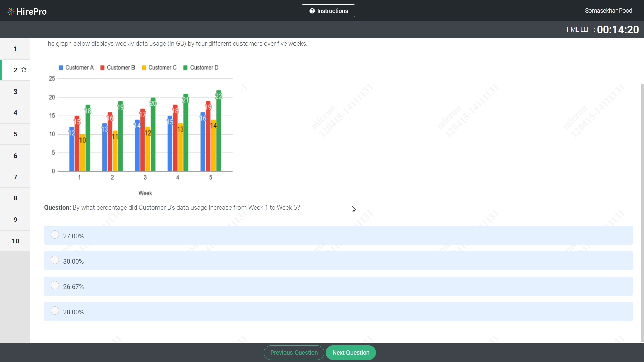Click the Previous Question button
The height and width of the screenshot is (362, 644).
[294, 353]
